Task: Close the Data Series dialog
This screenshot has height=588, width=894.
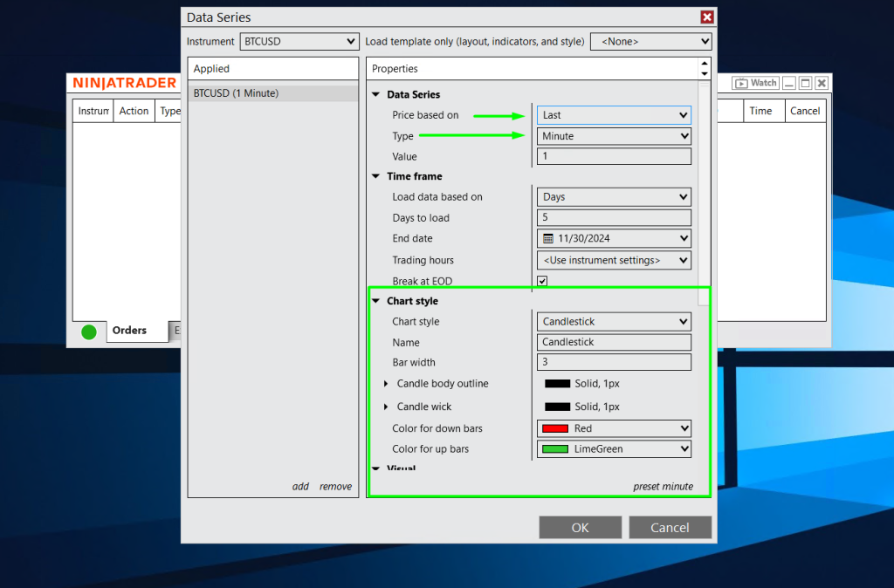Action: coord(707,17)
